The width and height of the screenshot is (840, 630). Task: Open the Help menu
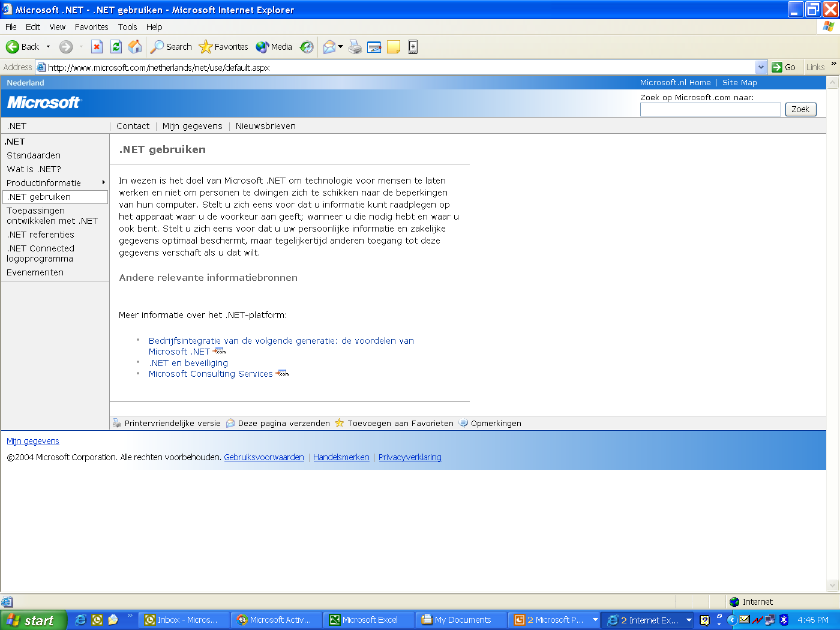pos(154,27)
